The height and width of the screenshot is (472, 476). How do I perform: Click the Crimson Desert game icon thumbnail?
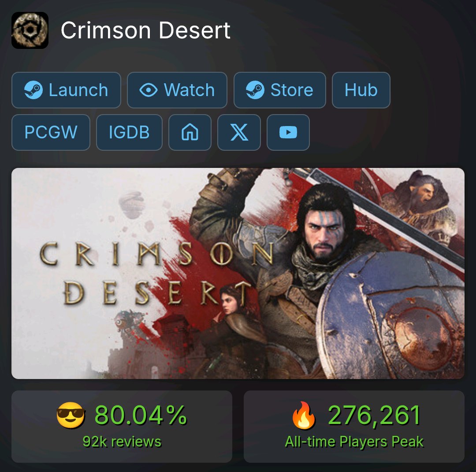[30, 30]
